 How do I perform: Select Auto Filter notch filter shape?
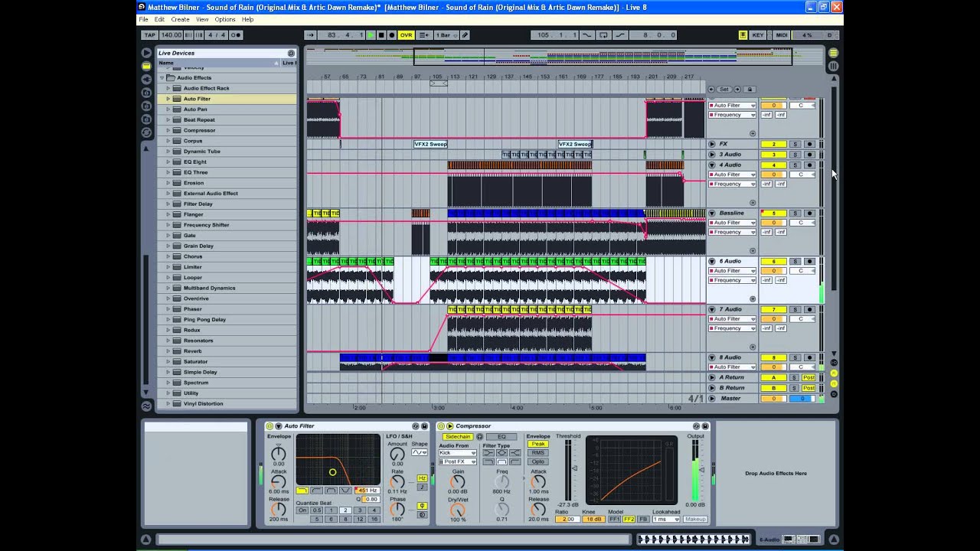click(345, 491)
